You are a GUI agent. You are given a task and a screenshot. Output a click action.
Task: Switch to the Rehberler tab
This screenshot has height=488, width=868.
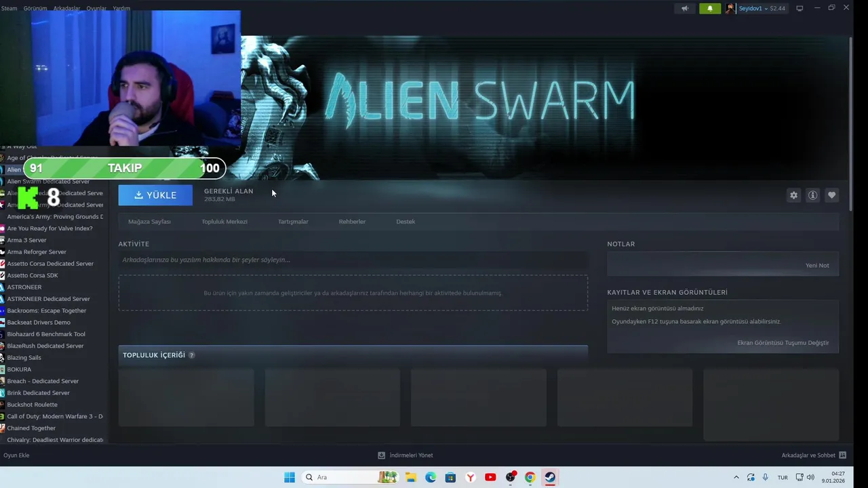352,222
